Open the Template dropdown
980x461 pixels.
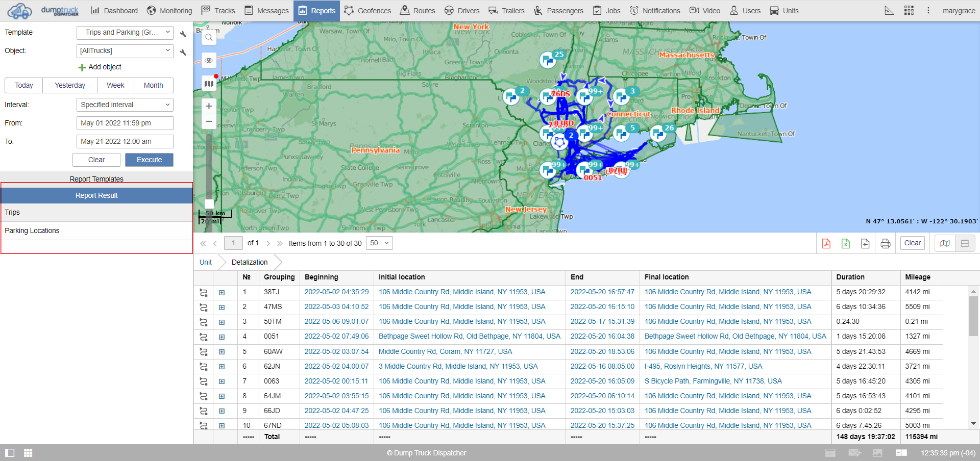click(125, 33)
